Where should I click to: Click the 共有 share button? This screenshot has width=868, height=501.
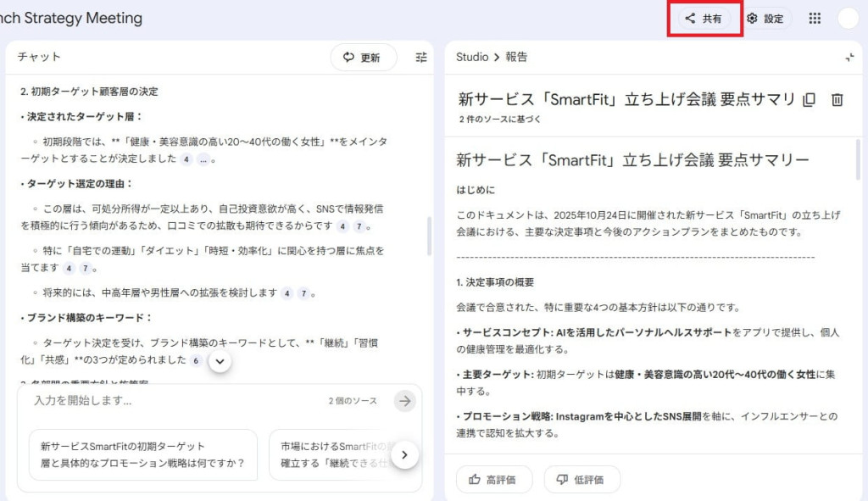(x=704, y=18)
